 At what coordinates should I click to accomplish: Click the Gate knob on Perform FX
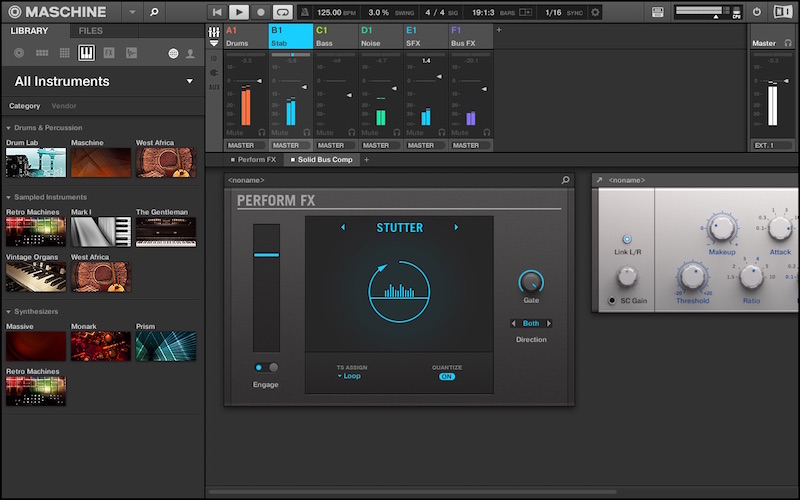[531, 282]
